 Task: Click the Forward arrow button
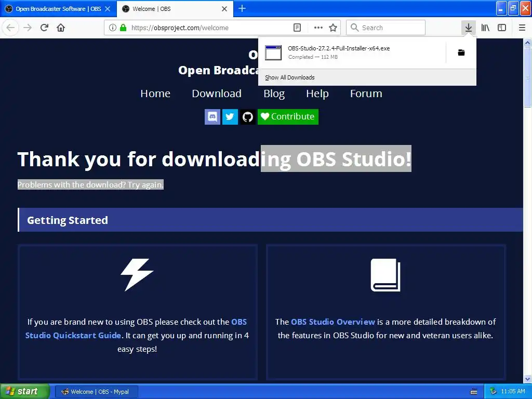click(x=28, y=28)
